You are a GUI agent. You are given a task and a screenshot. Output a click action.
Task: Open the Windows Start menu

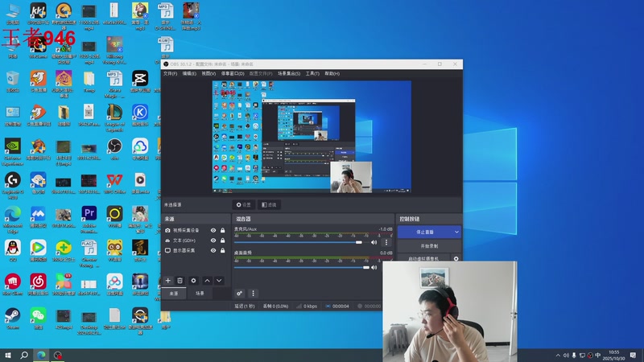(x=8, y=355)
